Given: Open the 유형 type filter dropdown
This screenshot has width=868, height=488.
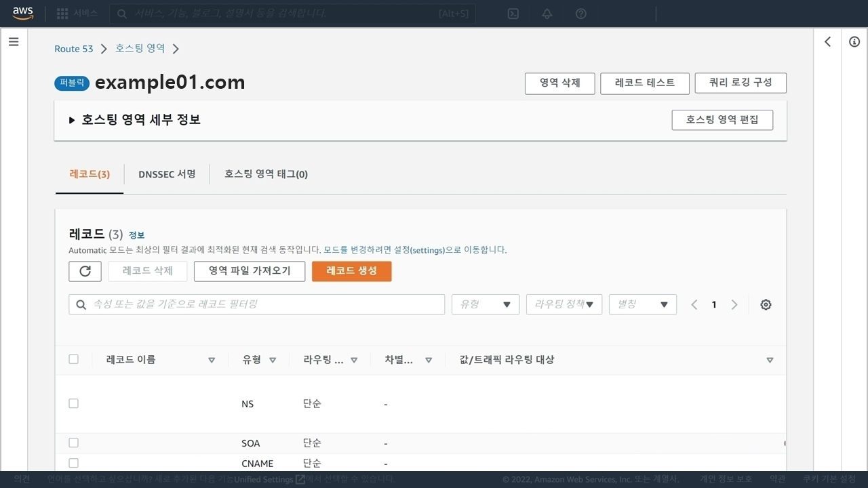Looking at the screenshot, I should point(486,304).
